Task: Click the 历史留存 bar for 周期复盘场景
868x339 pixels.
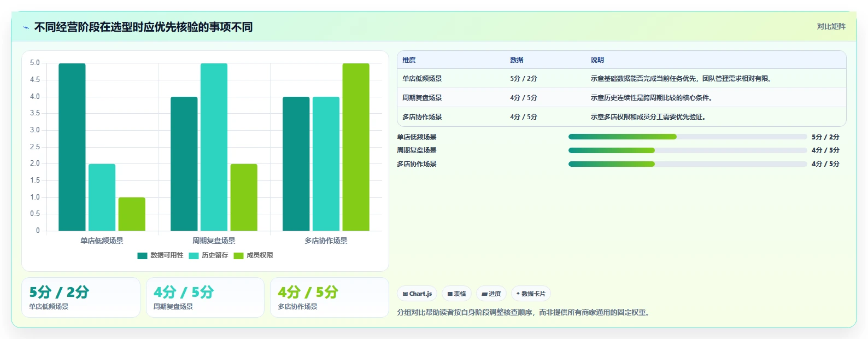Action: click(214, 147)
